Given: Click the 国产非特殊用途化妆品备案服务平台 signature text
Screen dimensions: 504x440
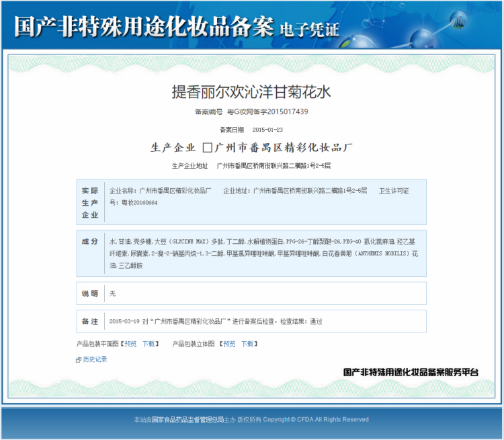Looking at the screenshot, I should (x=411, y=372).
